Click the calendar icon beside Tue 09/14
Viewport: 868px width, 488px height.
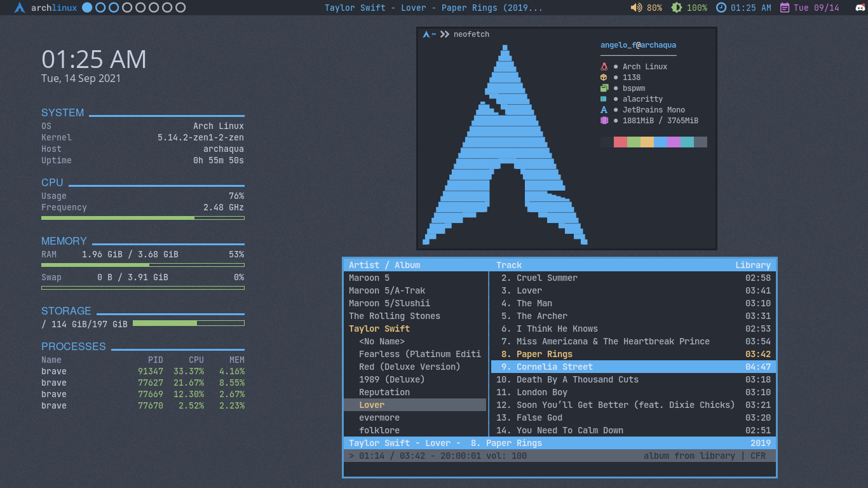tap(785, 8)
